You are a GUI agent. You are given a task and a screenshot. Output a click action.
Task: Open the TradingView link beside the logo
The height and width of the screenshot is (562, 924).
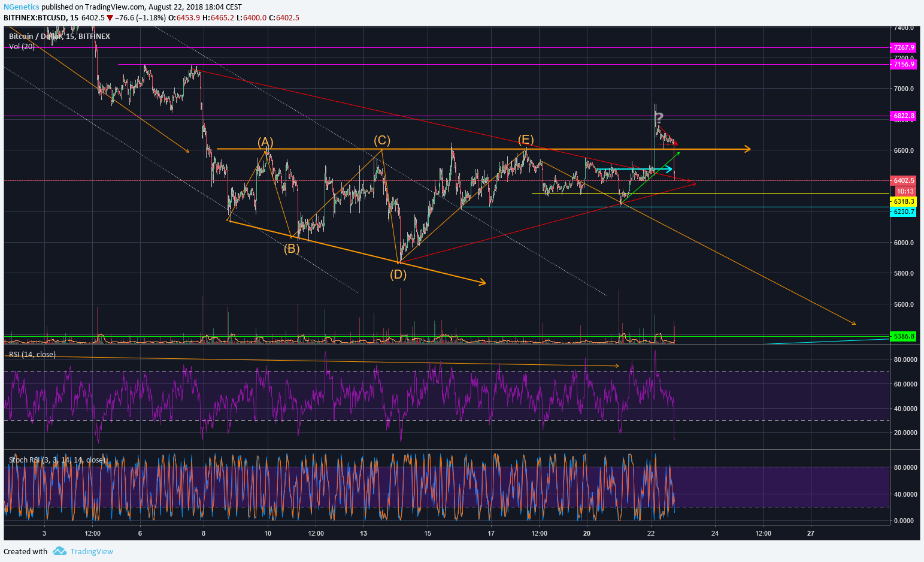point(92,552)
